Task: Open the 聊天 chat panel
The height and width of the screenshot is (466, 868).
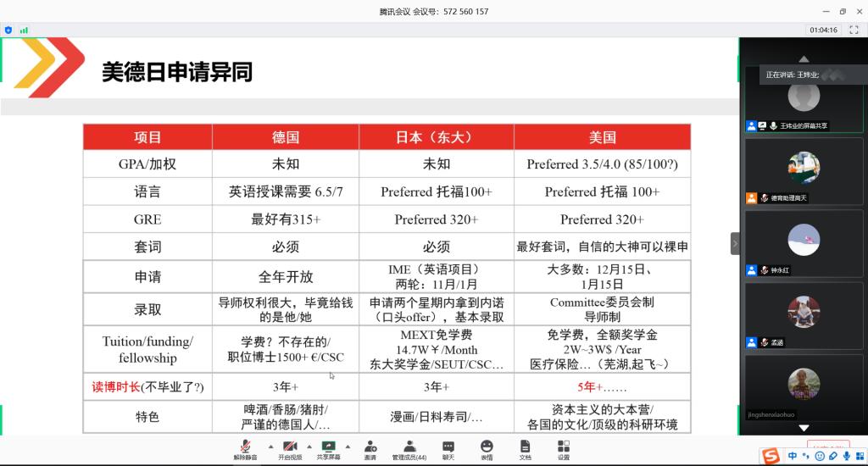Action: pyautogui.click(x=448, y=447)
